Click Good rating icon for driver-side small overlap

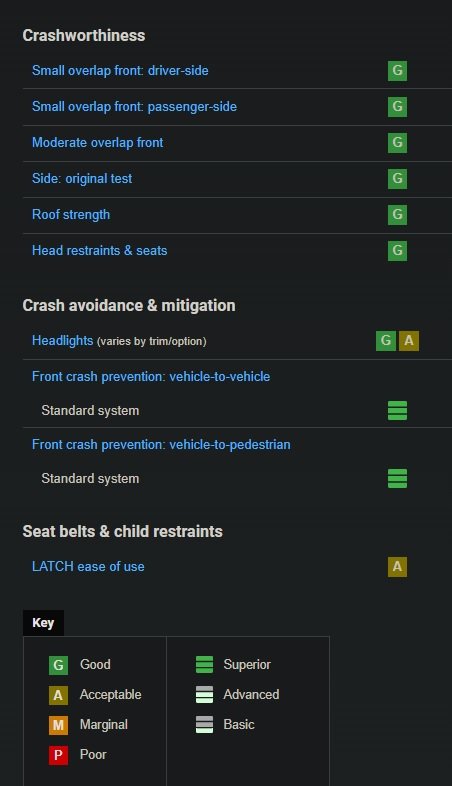(x=397, y=71)
